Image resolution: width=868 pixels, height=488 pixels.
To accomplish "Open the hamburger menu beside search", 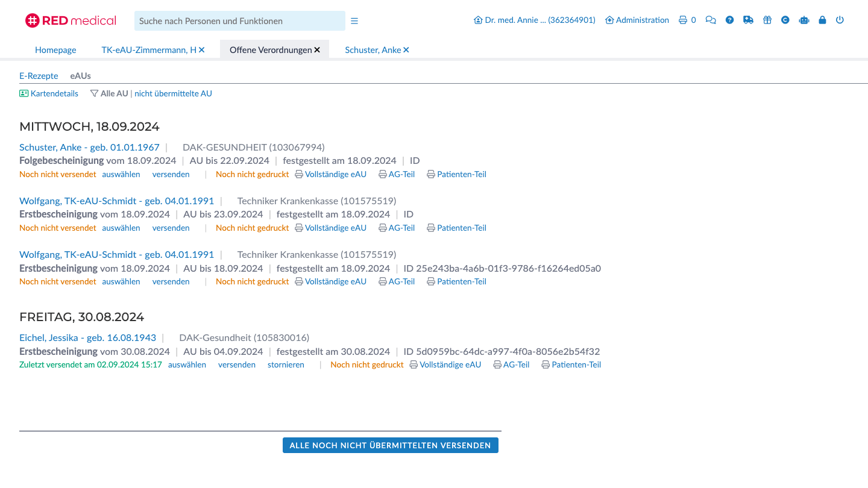I will point(354,21).
